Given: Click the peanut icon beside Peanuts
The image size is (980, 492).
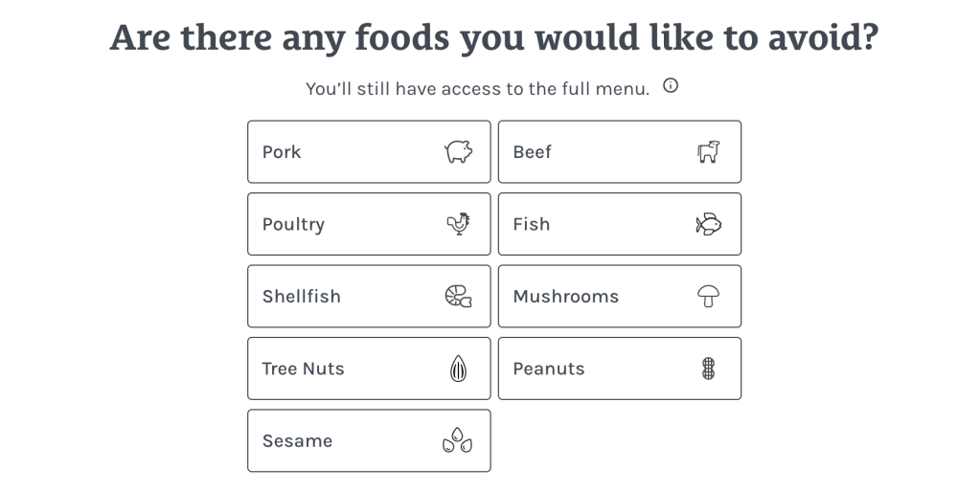Looking at the screenshot, I should 708,369.
